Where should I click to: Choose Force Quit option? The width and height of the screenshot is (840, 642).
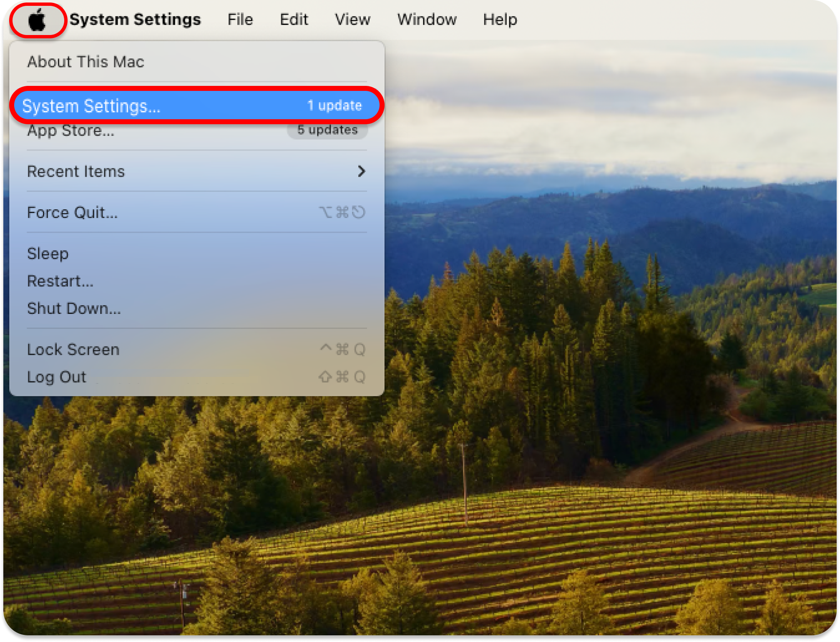point(72,213)
